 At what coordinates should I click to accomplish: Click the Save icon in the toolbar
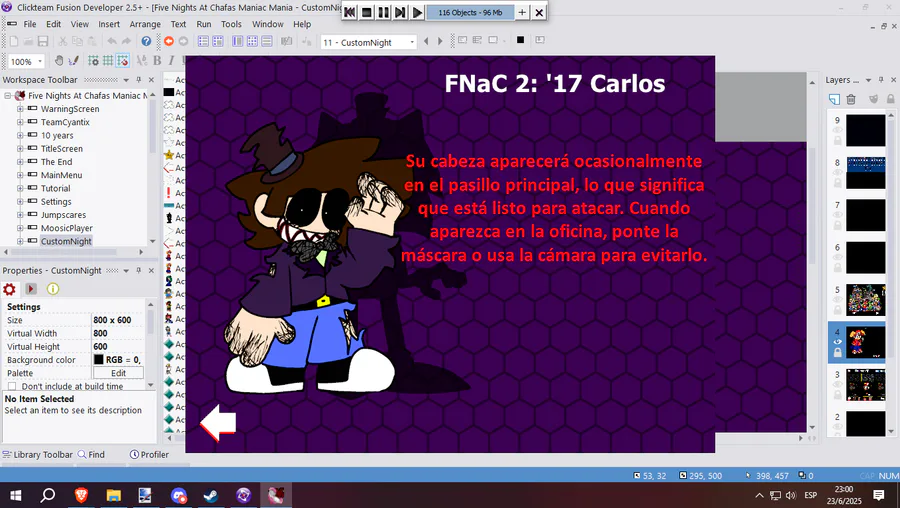[x=43, y=41]
